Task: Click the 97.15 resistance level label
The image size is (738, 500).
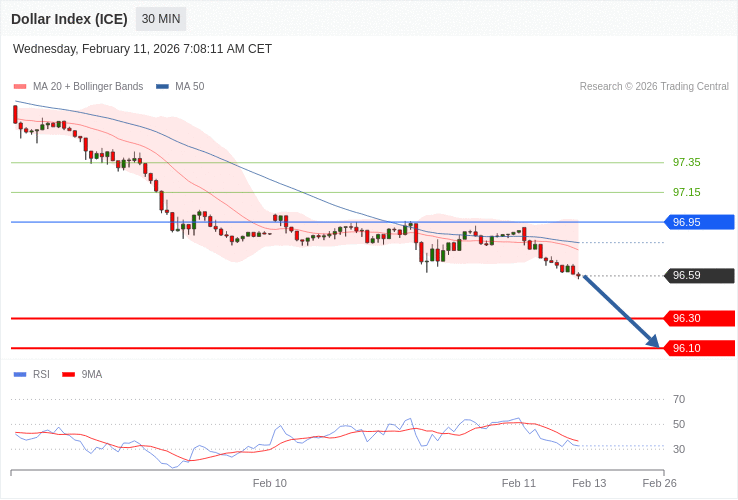Action: (x=686, y=193)
